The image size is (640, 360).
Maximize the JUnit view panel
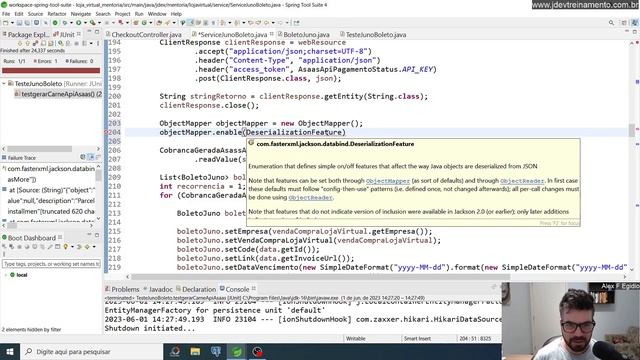(97, 32)
